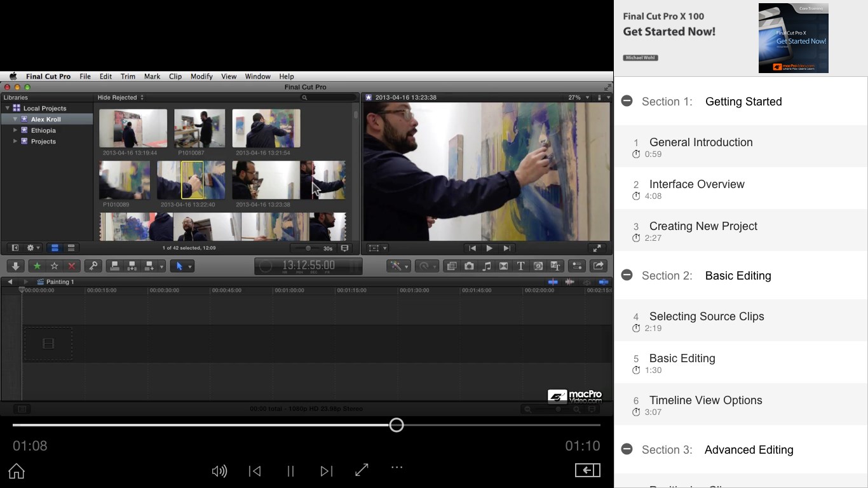This screenshot has height=488, width=868.
Task: Adjust the browser clip duration 30s slider
Action: click(308, 248)
